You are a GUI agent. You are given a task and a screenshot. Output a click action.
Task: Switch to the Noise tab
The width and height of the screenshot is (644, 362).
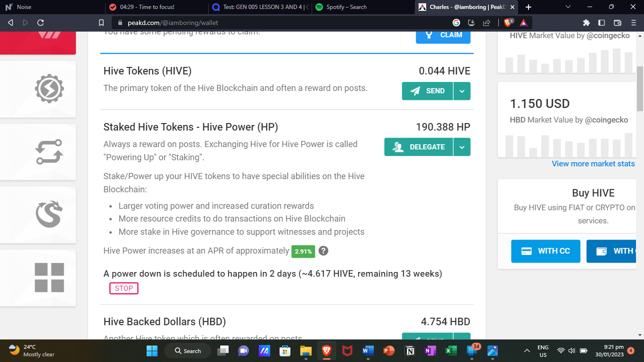(52, 7)
